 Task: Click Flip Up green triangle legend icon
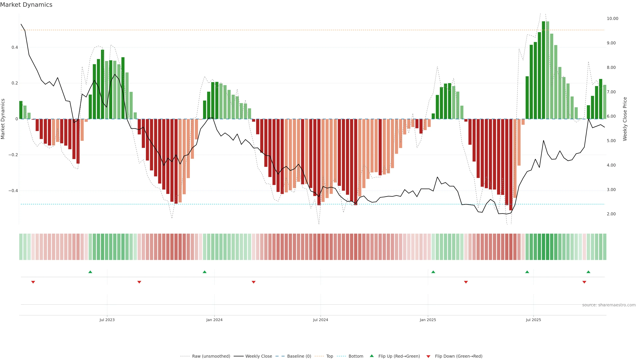(372, 356)
